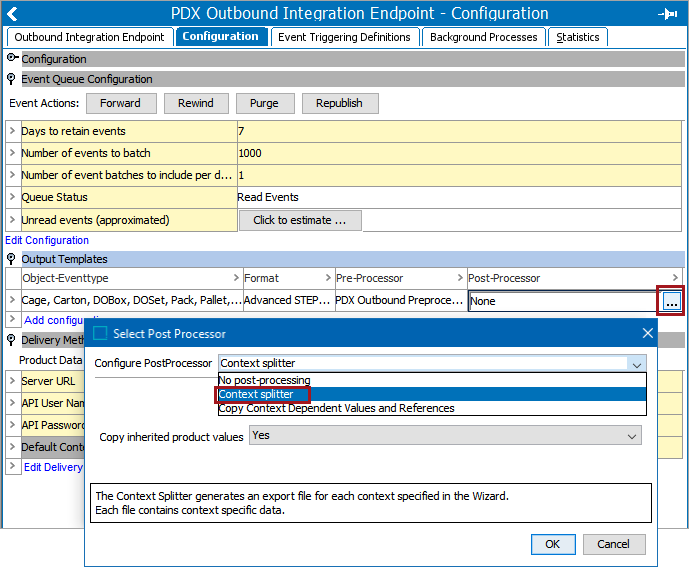Expand the Unread events row arrow

pyautogui.click(x=12, y=220)
